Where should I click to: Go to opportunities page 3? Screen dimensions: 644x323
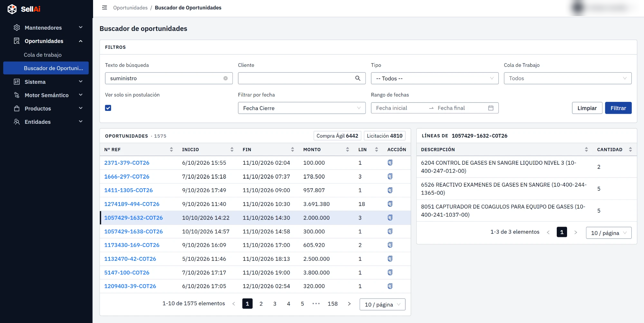coord(275,304)
